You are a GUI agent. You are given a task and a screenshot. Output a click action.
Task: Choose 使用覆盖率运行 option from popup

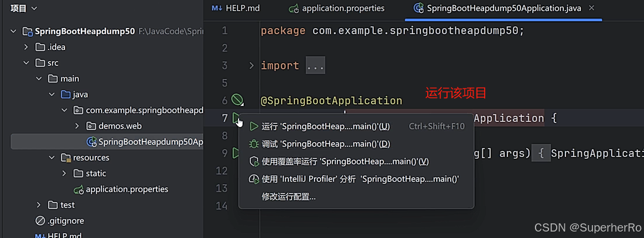click(x=356, y=162)
